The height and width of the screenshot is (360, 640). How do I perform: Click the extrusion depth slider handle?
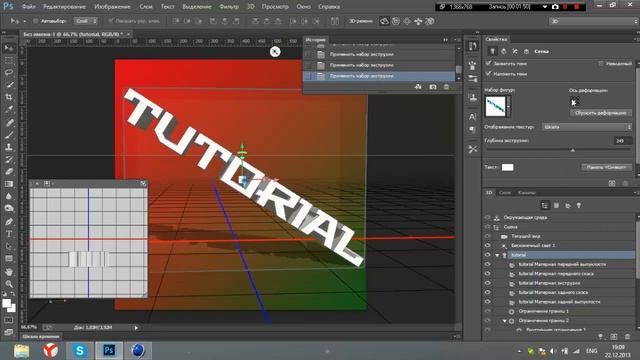(573, 150)
